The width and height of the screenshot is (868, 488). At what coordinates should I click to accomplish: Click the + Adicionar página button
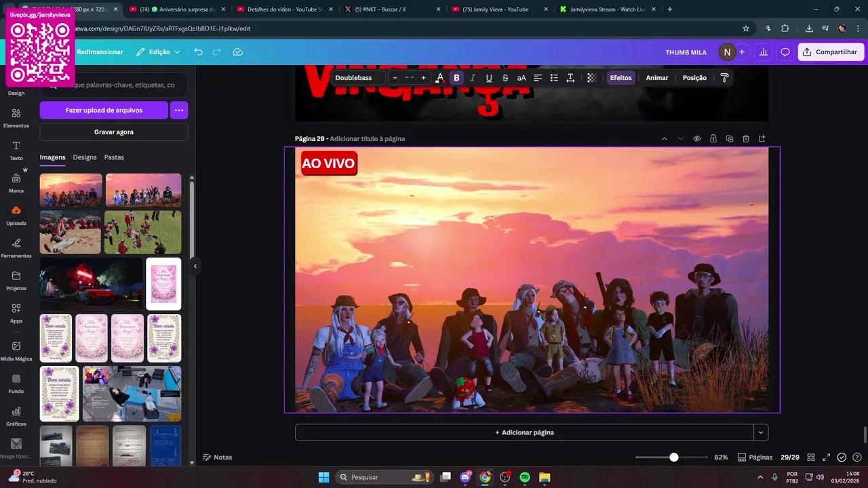click(x=524, y=432)
